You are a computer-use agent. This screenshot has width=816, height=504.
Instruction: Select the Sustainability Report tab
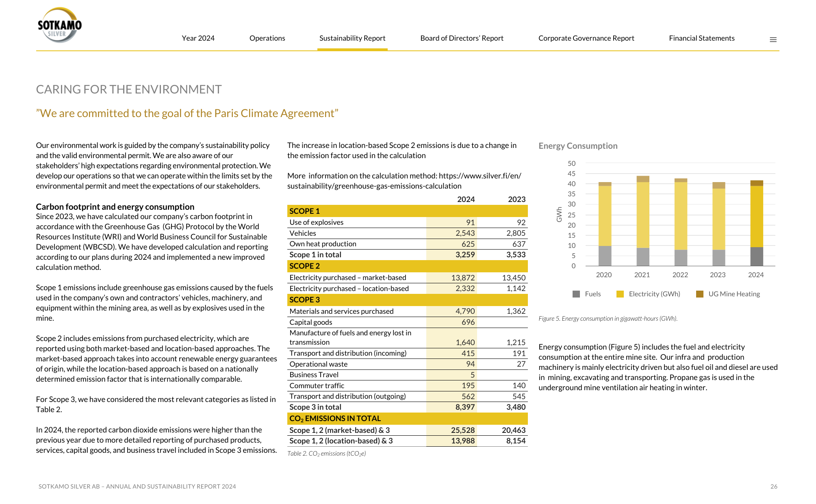(x=352, y=38)
